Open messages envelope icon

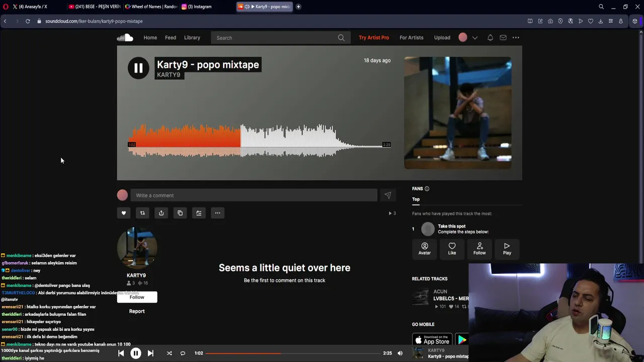pos(503,38)
